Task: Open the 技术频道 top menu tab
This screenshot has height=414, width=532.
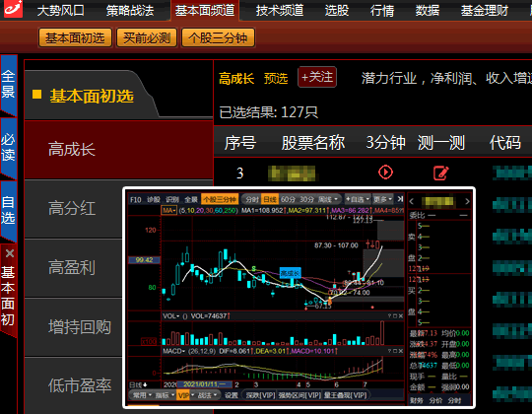Action: coord(280,11)
